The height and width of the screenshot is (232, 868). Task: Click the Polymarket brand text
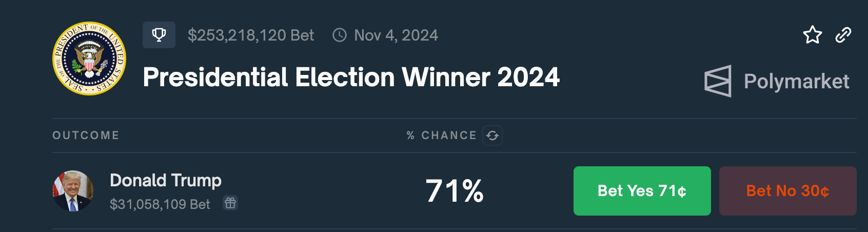click(796, 82)
